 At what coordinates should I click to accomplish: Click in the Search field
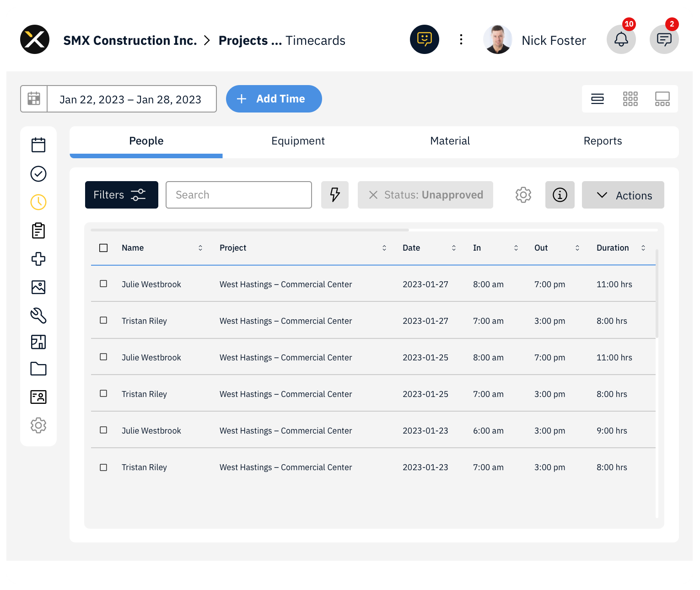(x=239, y=195)
